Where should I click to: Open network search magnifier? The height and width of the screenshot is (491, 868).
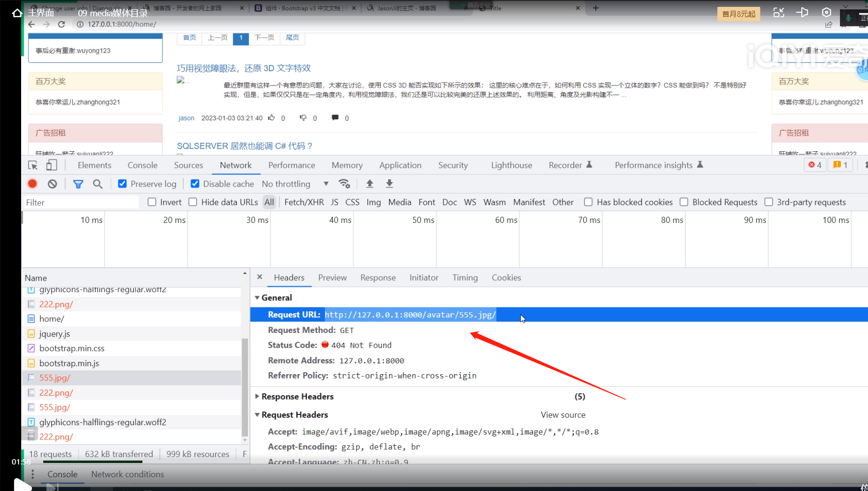pyautogui.click(x=98, y=184)
